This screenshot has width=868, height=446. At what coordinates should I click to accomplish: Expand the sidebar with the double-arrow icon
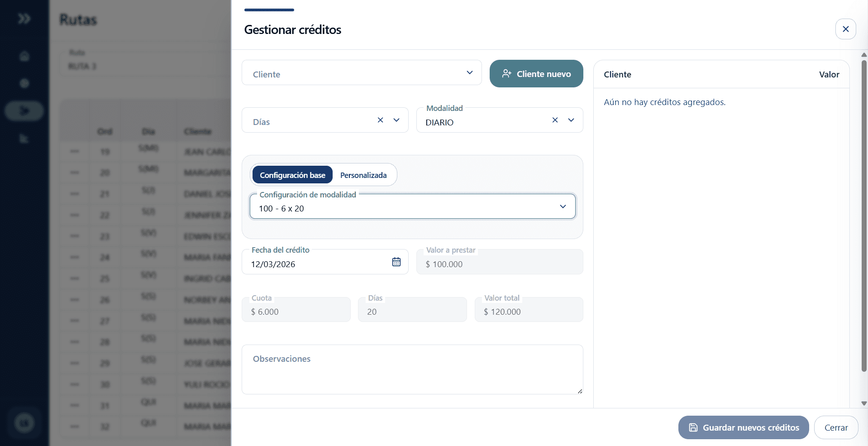click(x=24, y=19)
